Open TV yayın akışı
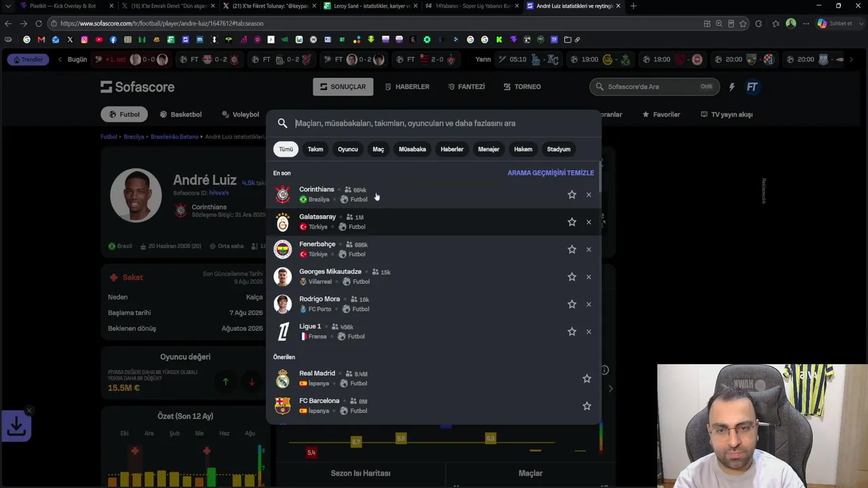 pyautogui.click(x=726, y=115)
